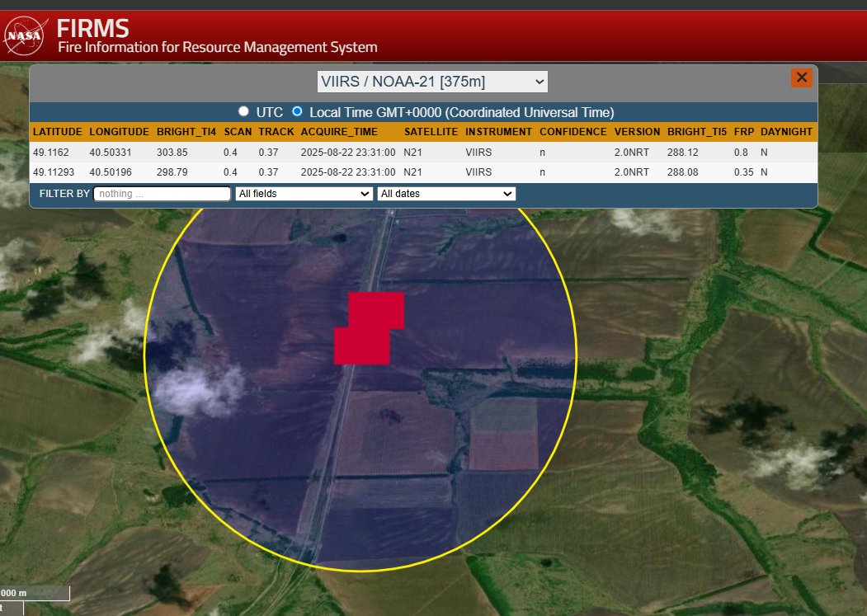Click the DAYNIGHT column header
867x616 pixels.
[786, 132]
